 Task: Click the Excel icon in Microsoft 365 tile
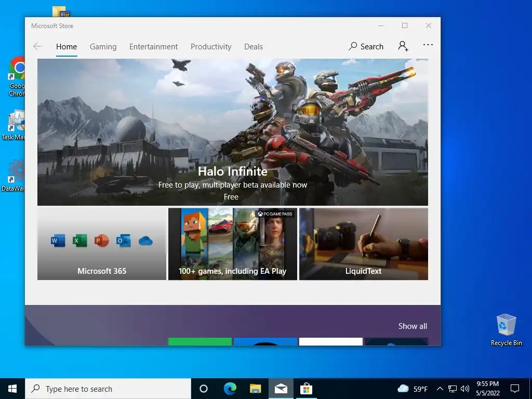click(79, 241)
